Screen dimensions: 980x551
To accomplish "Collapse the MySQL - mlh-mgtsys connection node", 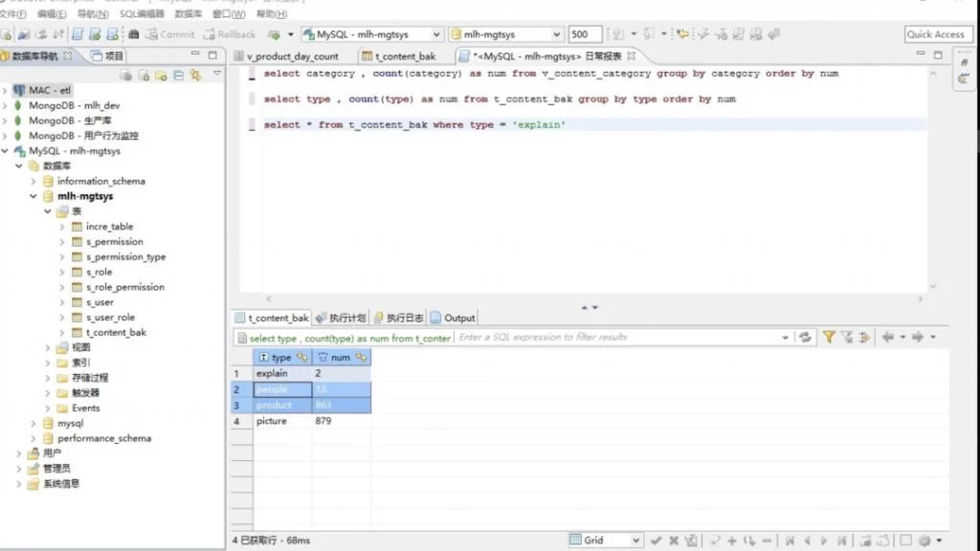I will click(x=6, y=151).
